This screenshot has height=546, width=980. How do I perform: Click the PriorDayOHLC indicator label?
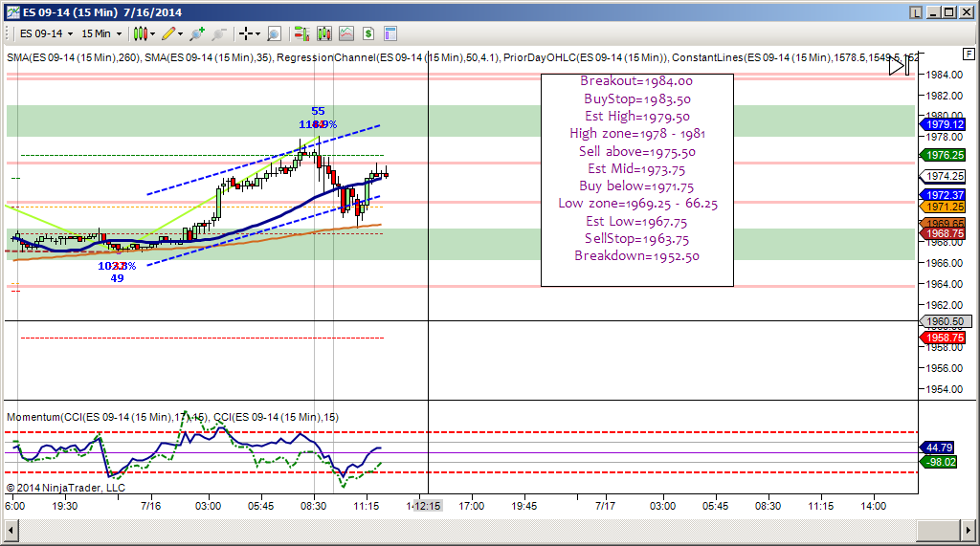585,57
